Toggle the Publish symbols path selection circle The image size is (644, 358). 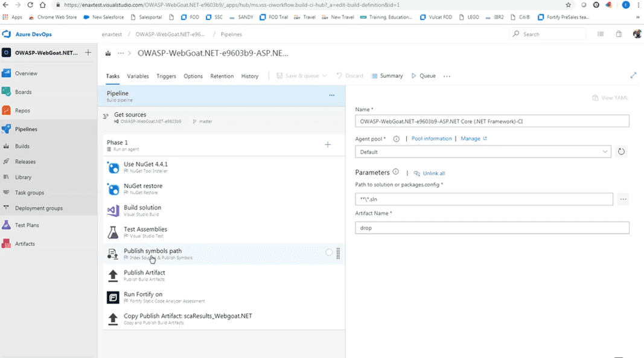pos(329,252)
